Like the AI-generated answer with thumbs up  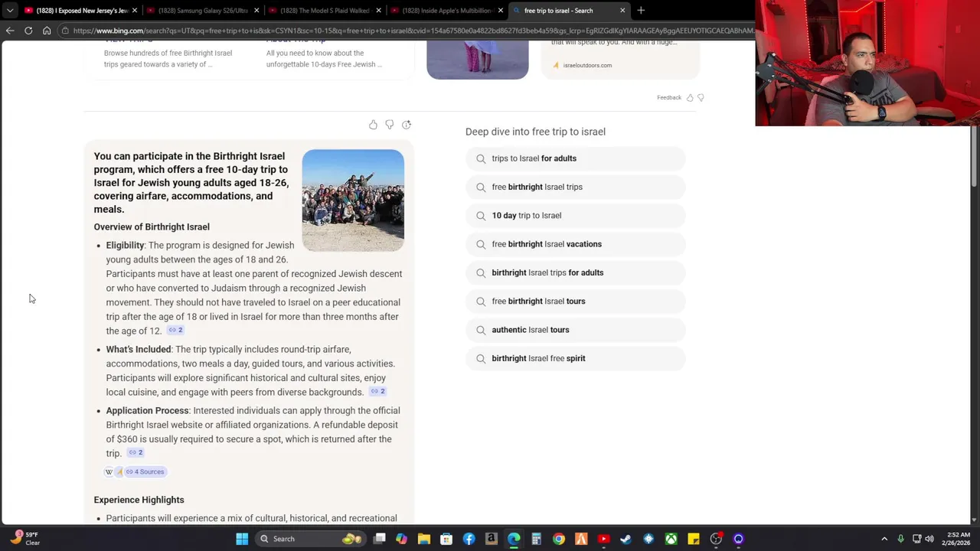tap(373, 125)
